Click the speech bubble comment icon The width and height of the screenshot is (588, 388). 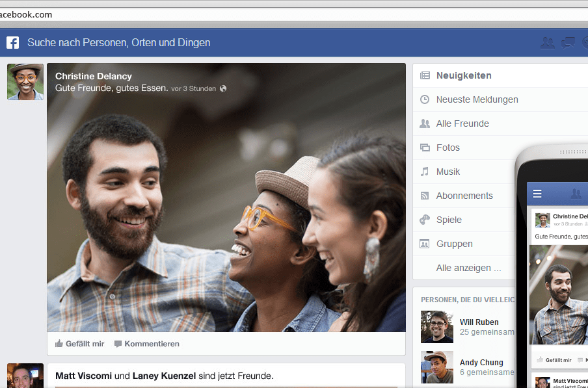coord(118,344)
